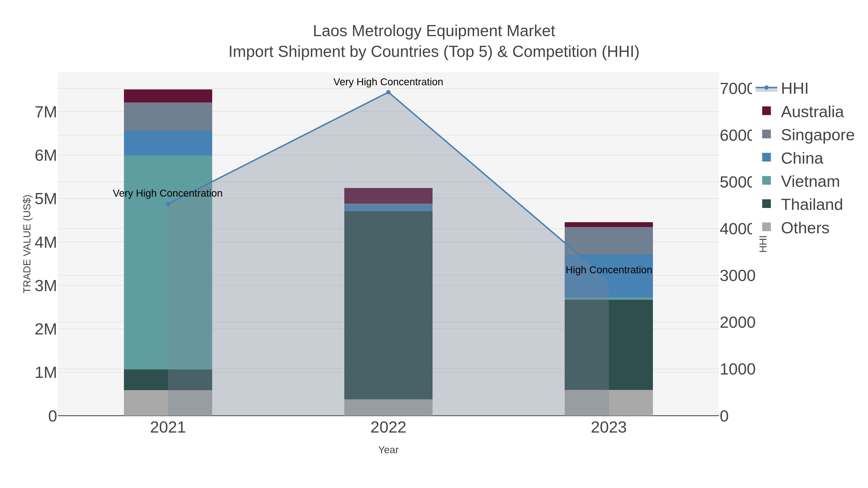Click the Thailand segment of 2023 bar

click(609, 345)
